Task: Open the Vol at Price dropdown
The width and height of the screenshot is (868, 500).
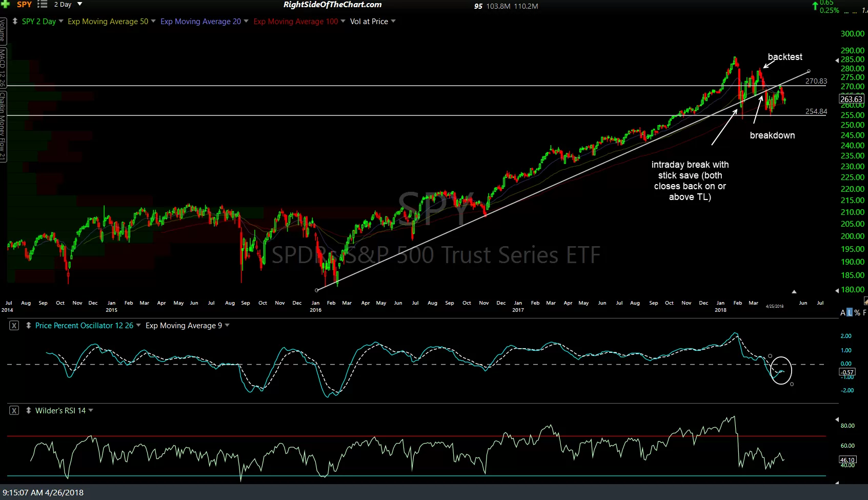Action: pos(393,21)
